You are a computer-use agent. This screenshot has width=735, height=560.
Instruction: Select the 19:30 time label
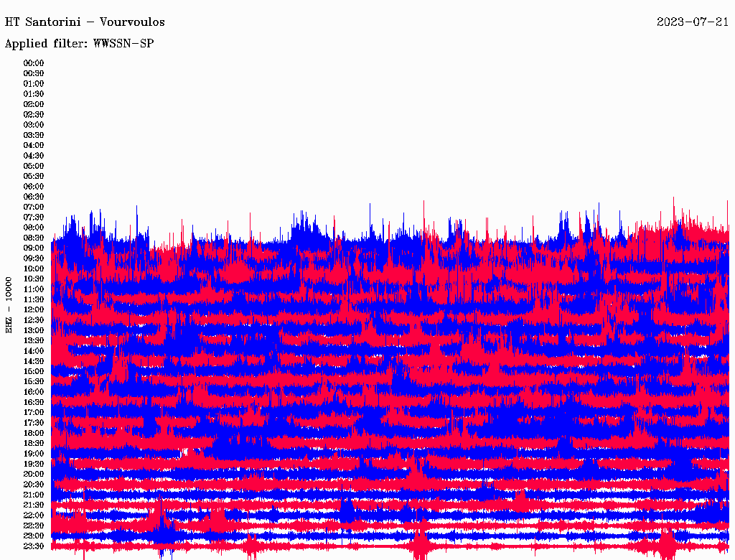[x=34, y=465]
